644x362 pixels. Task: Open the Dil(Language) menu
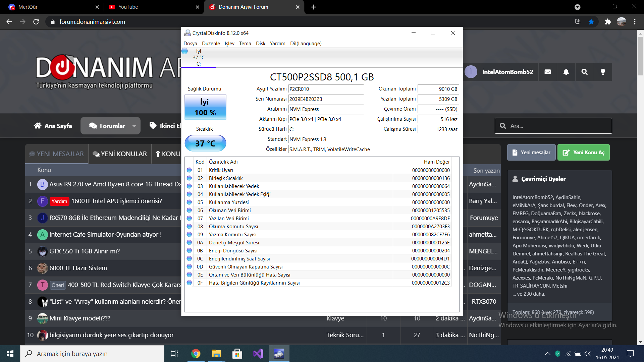tap(306, 44)
